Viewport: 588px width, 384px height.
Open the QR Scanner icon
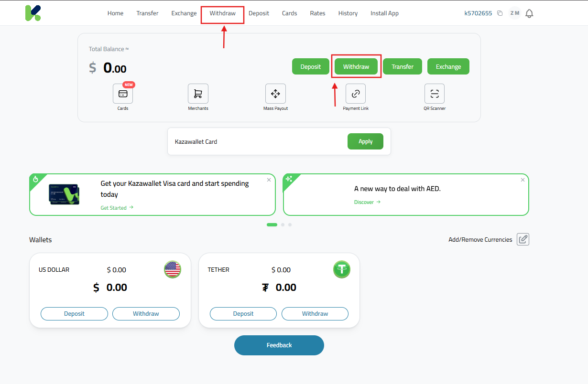click(434, 94)
